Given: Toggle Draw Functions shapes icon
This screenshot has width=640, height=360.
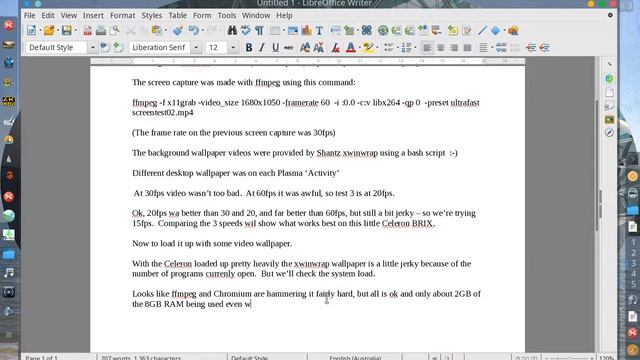Looking at the screenshot, I should coord(513,30).
